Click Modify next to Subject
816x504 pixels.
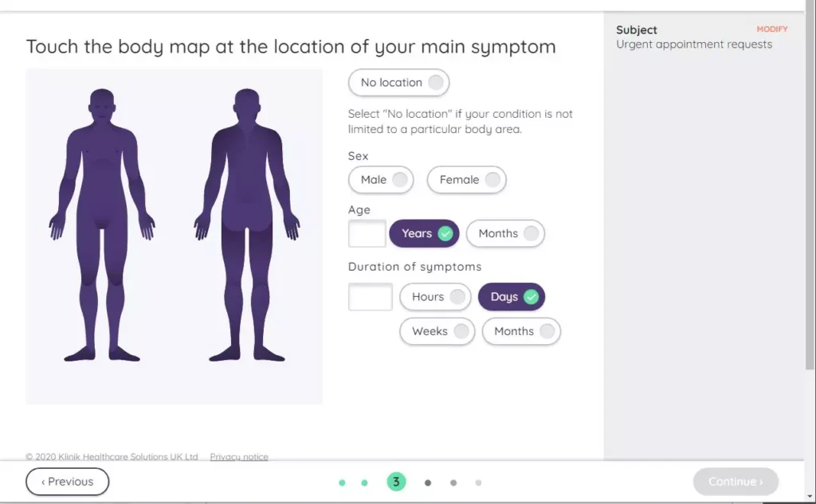click(x=771, y=29)
